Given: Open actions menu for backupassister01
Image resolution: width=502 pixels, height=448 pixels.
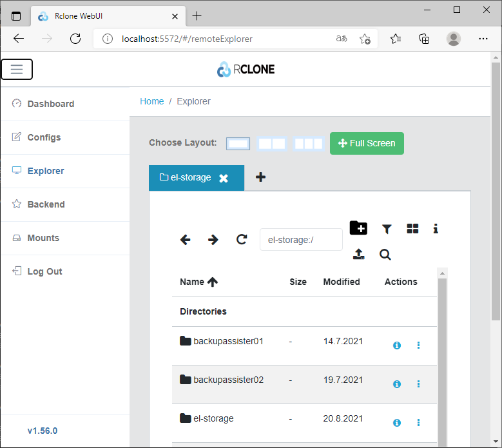Looking at the screenshot, I should (x=418, y=346).
